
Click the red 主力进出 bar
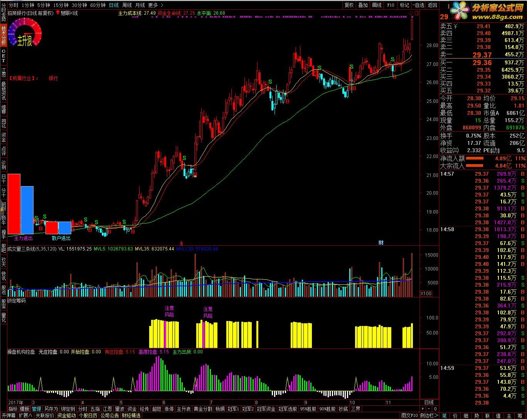click(x=14, y=204)
